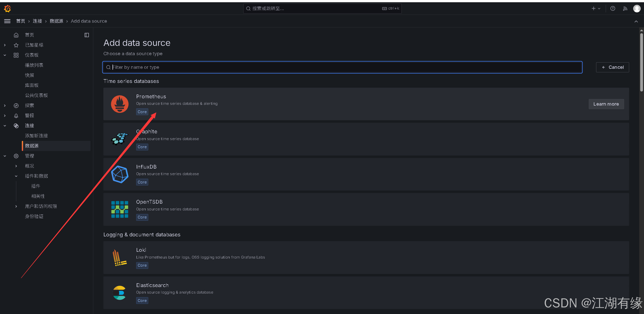This screenshot has height=314, width=644.
Task: Select the Loki logo icon
Action: tap(120, 258)
